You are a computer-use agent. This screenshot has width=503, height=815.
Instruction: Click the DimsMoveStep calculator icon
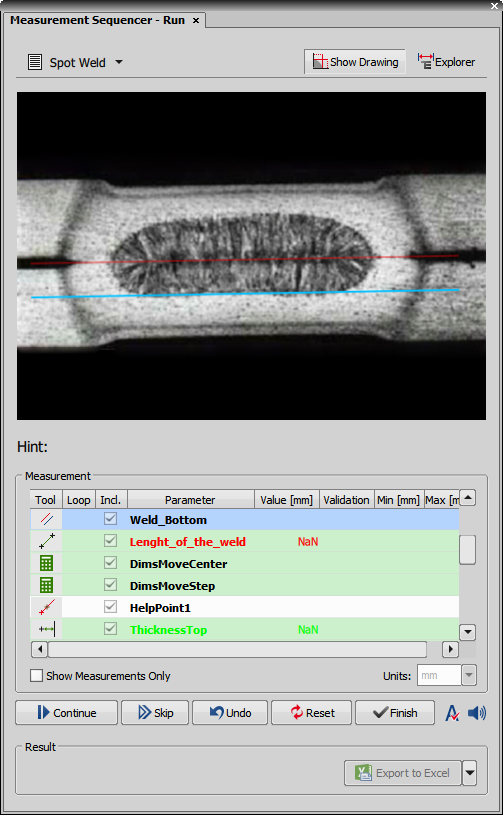(x=46, y=585)
